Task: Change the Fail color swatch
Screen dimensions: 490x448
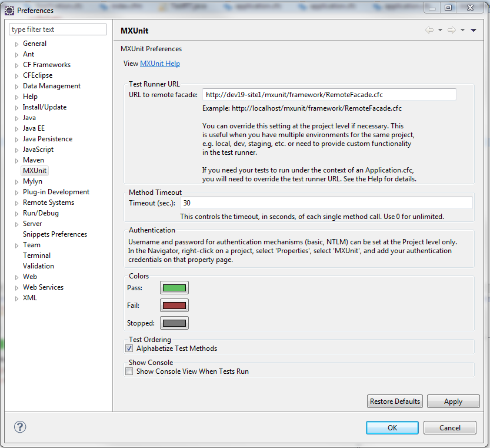Action: pyautogui.click(x=174, y=306)
